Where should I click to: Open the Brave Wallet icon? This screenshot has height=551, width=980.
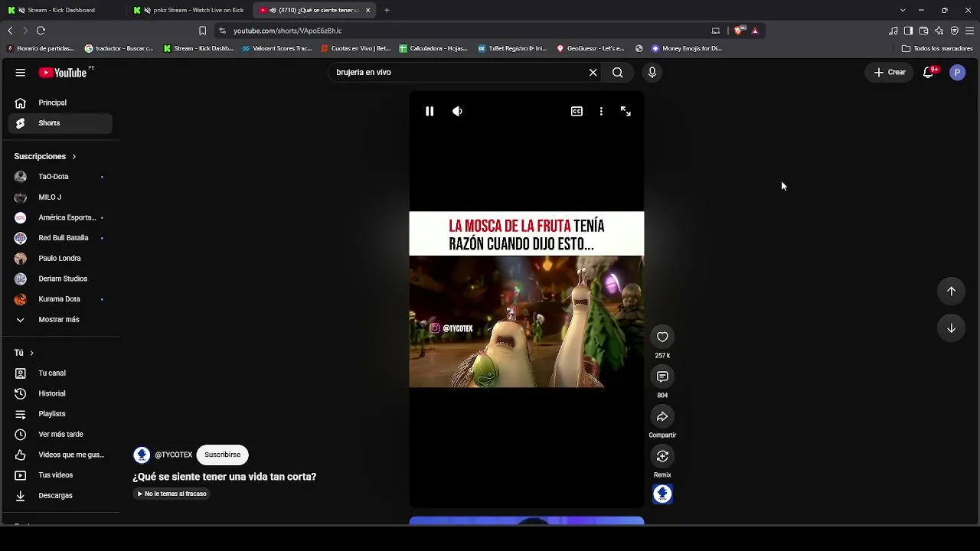coord(923,31)
